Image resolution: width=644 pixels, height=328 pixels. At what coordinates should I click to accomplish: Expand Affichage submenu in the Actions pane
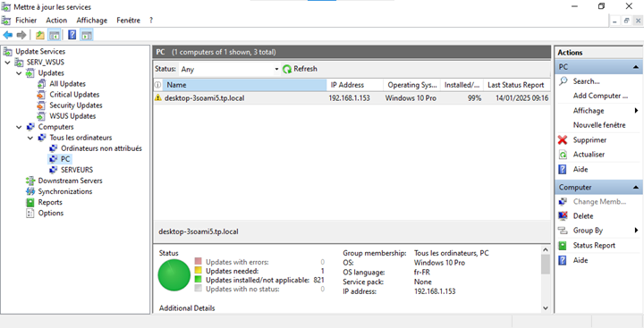(598, 111)
